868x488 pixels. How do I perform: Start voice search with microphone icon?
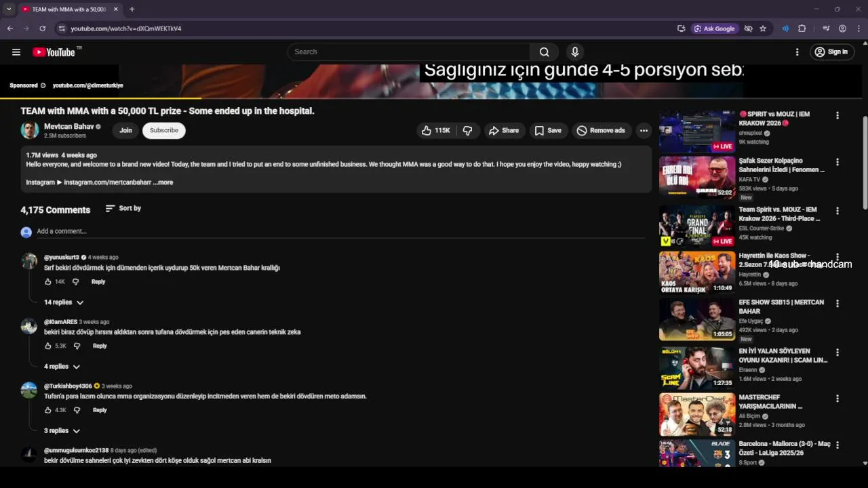coord(575,52)
